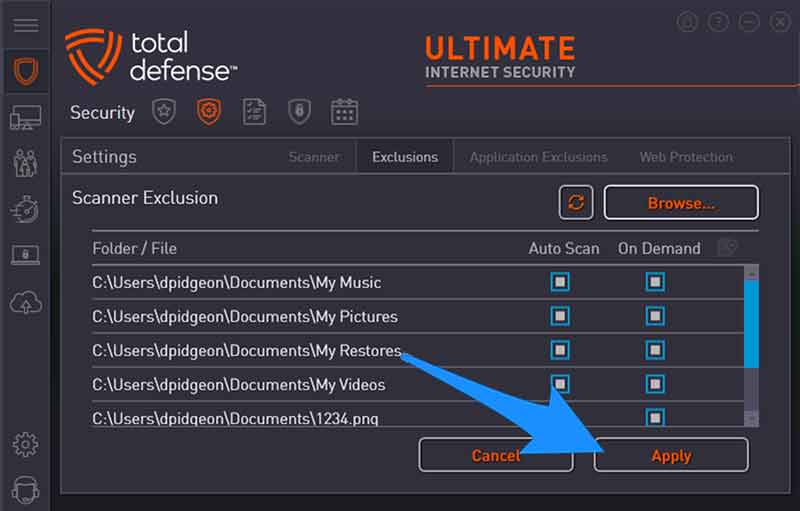Click the exclusion list scrollbar up arrow
800x511 pixels.
751,273
